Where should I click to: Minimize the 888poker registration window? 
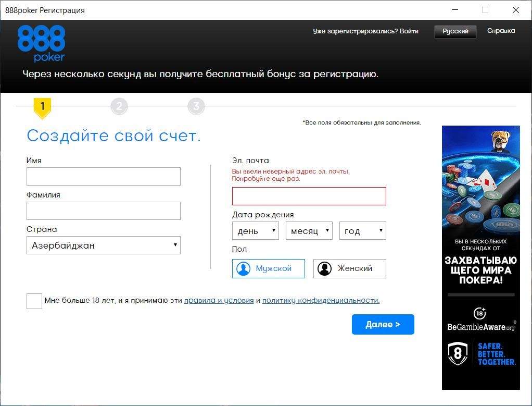coord(455,10)
